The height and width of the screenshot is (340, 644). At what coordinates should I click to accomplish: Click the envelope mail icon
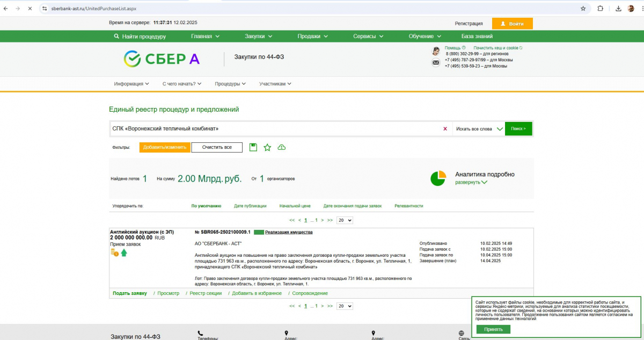click(x=436, y=63)
